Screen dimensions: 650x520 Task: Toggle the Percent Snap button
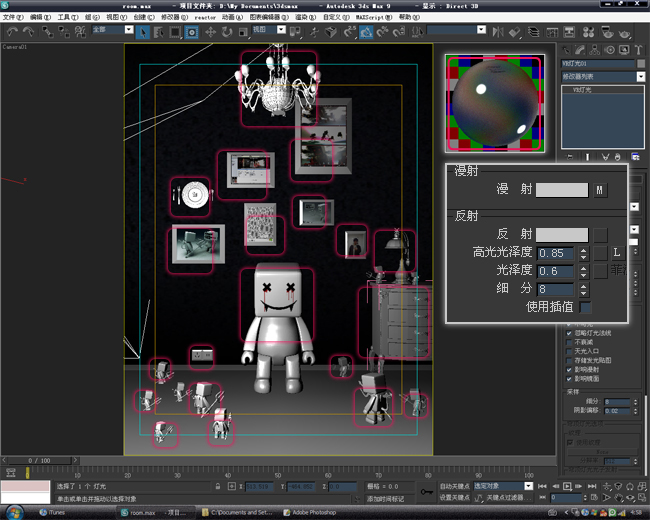pos(382,32)
